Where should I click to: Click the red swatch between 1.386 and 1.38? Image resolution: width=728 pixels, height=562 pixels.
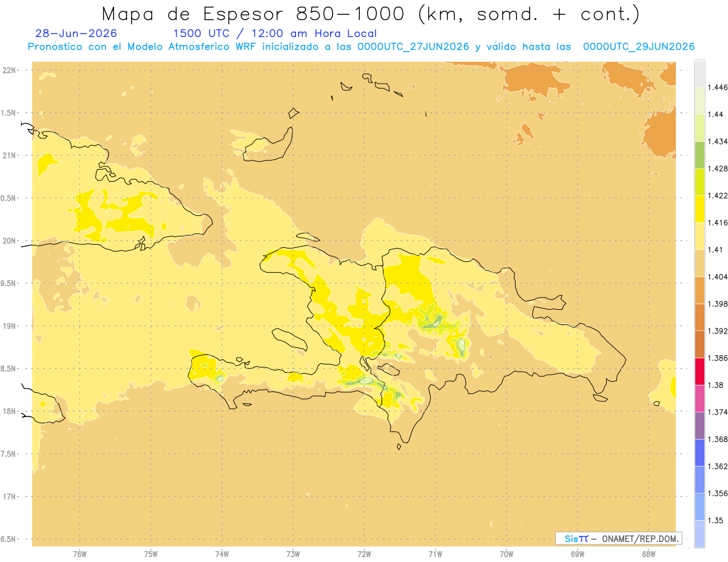699,371
